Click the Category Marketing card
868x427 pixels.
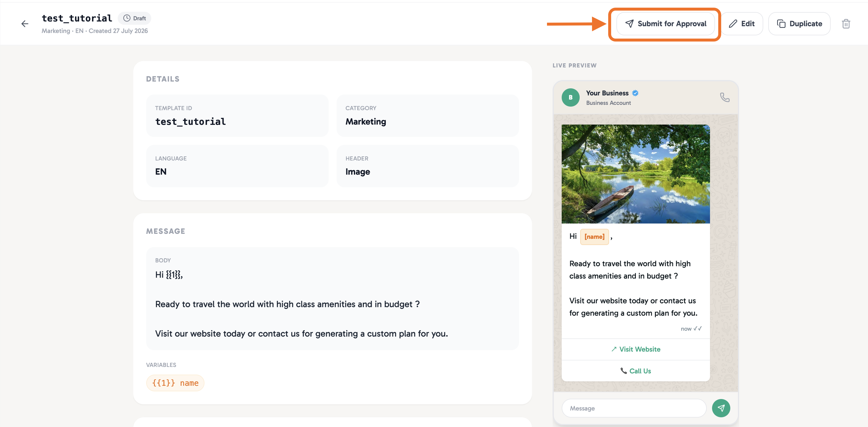click(428, 116)
